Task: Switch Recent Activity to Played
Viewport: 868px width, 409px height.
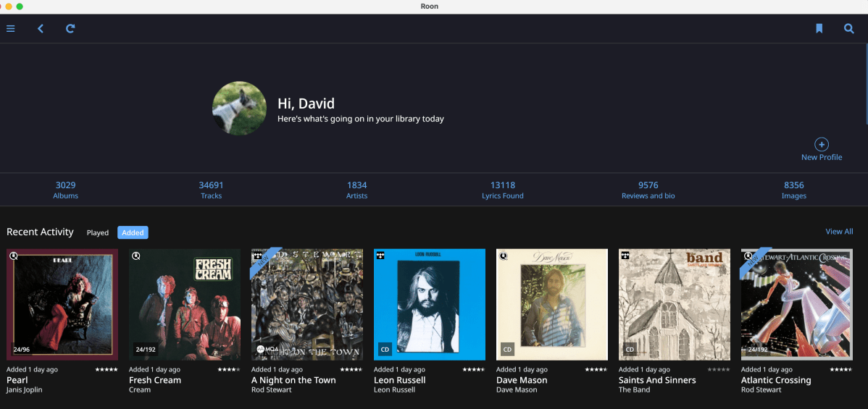Action: (x=98, y=232)
